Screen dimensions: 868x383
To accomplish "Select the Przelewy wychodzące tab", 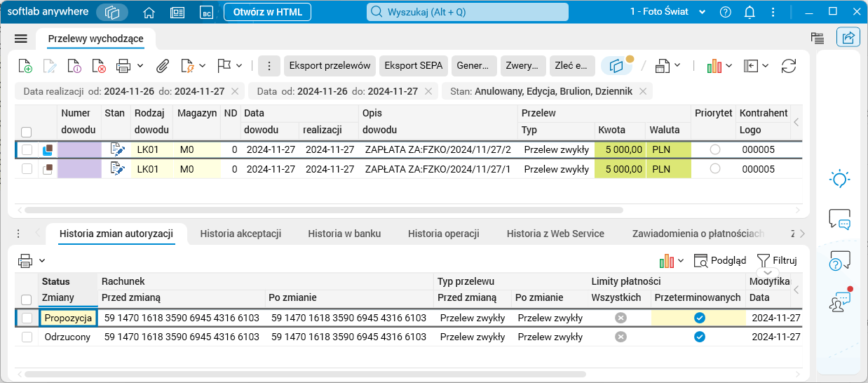I will pos(95,39).
